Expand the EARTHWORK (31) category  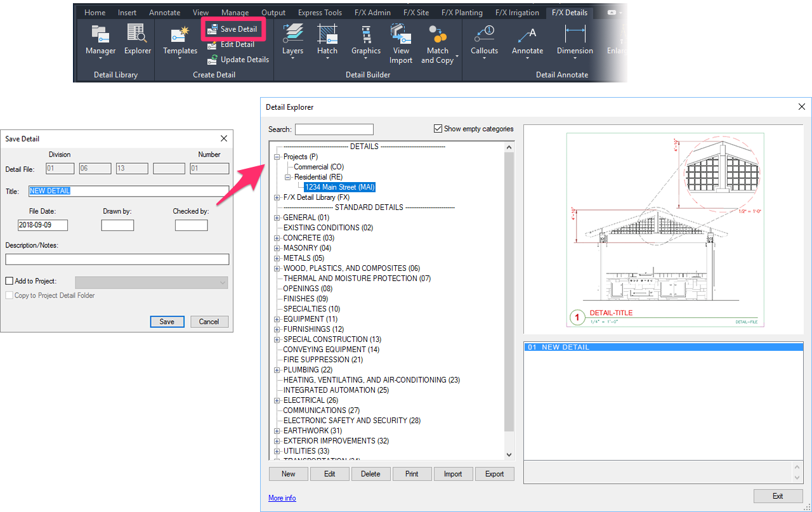[x=277, y=431]
